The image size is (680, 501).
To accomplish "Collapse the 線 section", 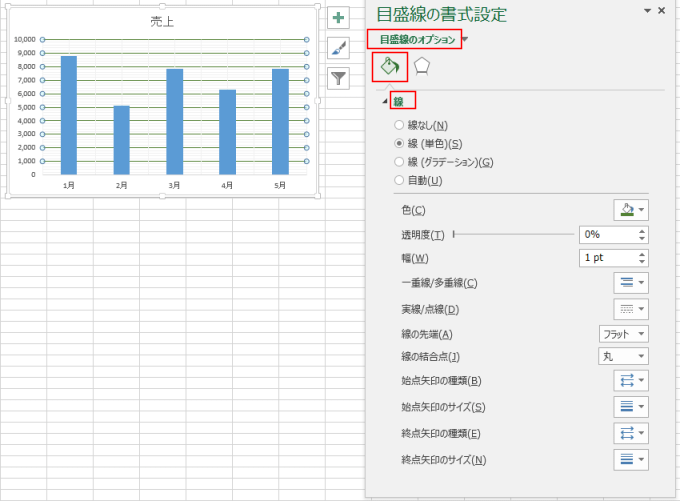I will [x=385, y=102].
